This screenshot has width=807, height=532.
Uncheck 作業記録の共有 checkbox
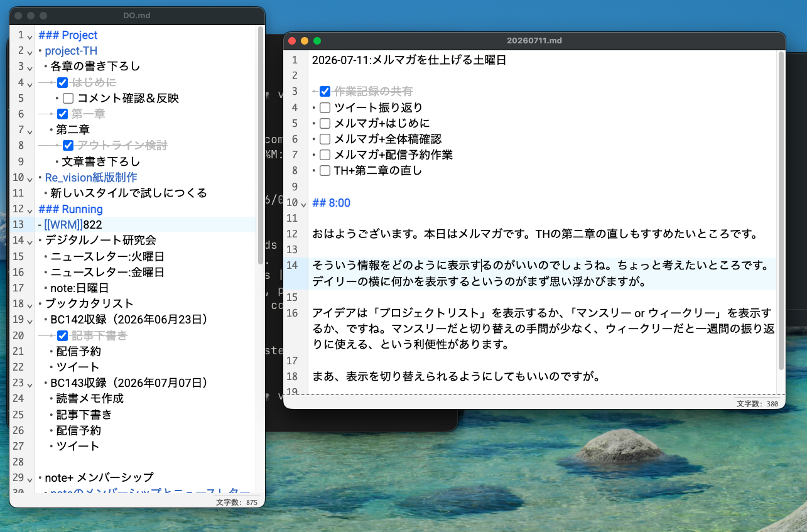click(x=325, y=92)
